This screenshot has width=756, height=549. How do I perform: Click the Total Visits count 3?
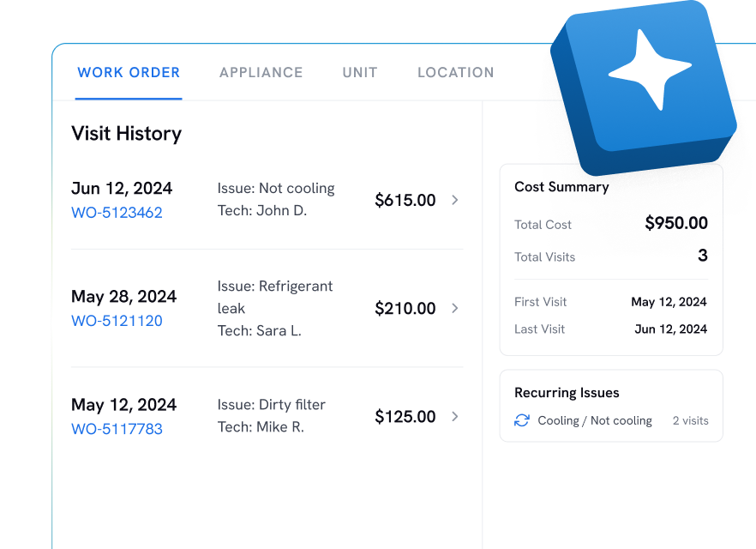tap(703, 256)
